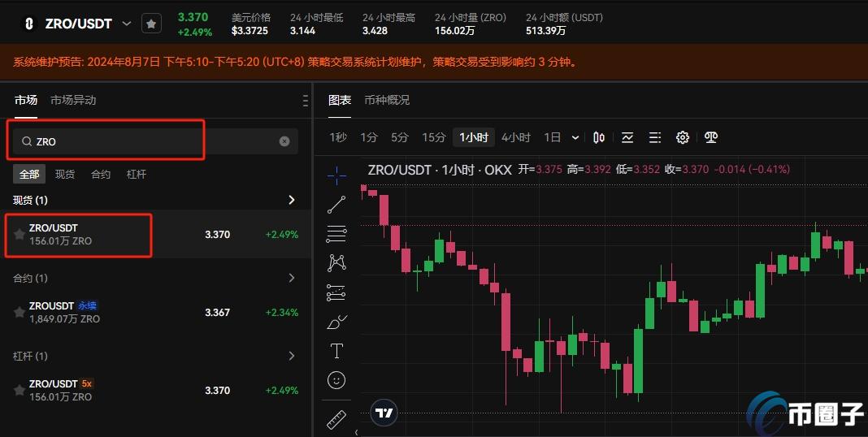Select the crosshair cursor tool
This screenshot has width=868, height=437.
coord(336,176)
